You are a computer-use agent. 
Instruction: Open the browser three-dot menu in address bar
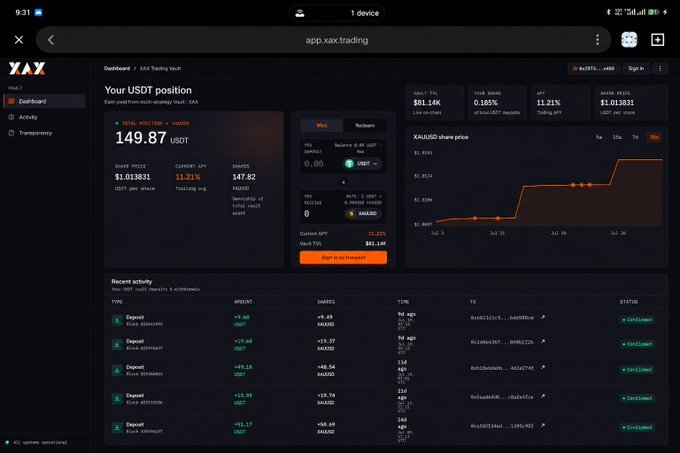tap(597, 40)
